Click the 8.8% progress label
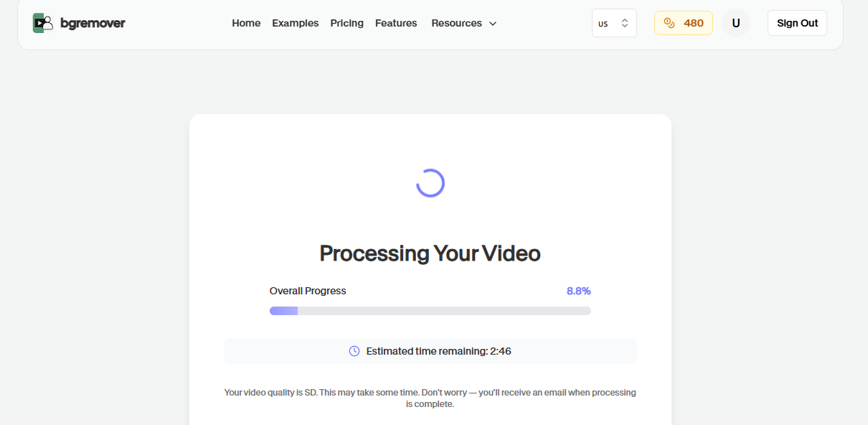This screenshot has width=868, height=425. pyautogui.click(x=580, y=291)
